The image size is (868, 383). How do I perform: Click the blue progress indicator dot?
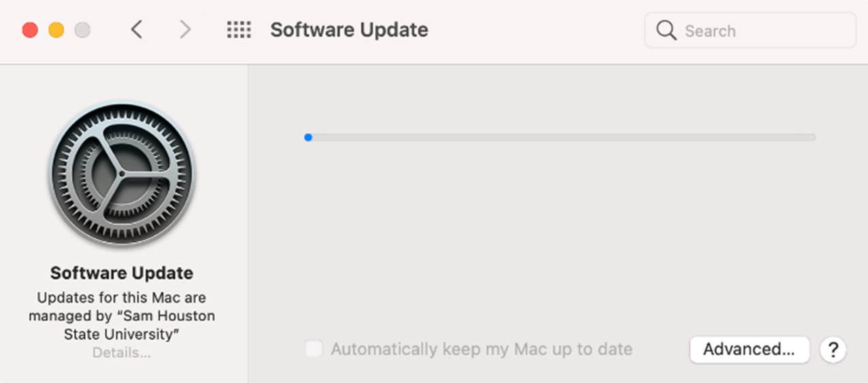[308, 137]
